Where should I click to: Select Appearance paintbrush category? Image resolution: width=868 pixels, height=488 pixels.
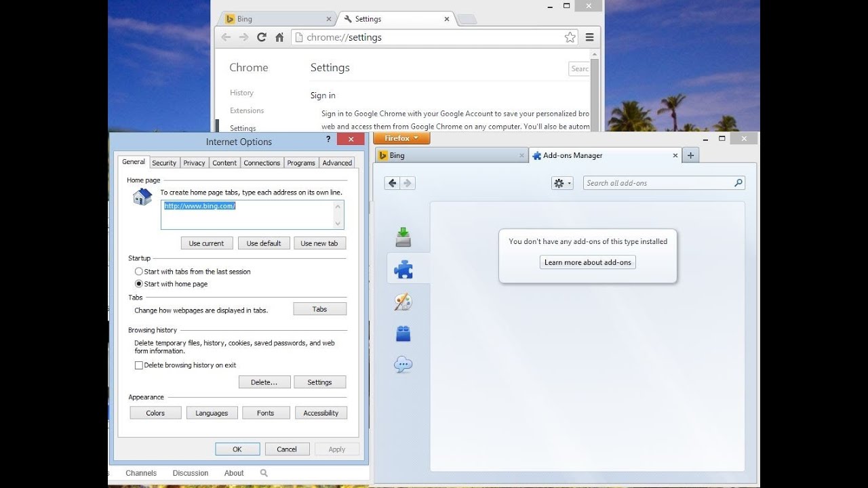click(403, 302)
